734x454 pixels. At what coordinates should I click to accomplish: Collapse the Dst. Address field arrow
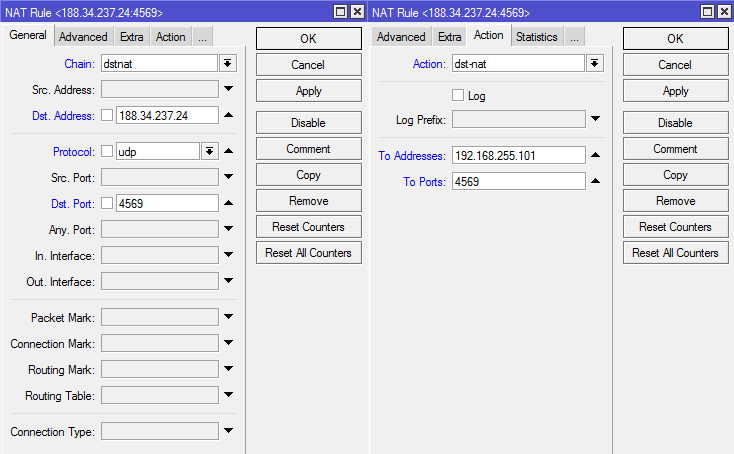(228, 115)
